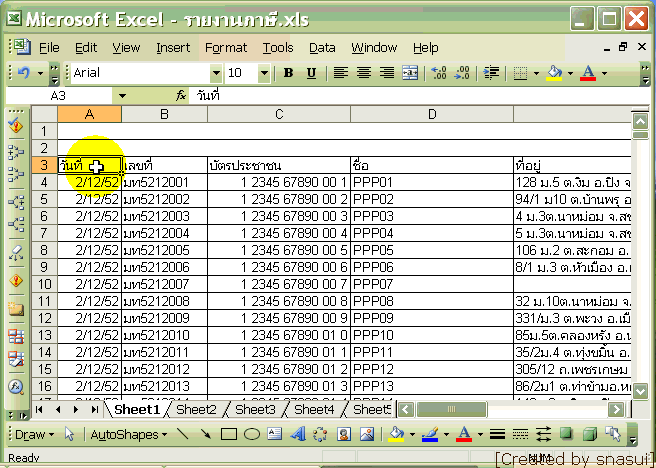The width and height of the screenshot is (656, 468).
Task: Click the New Comment icon in auditing toolbar
Action: point(16,309)
